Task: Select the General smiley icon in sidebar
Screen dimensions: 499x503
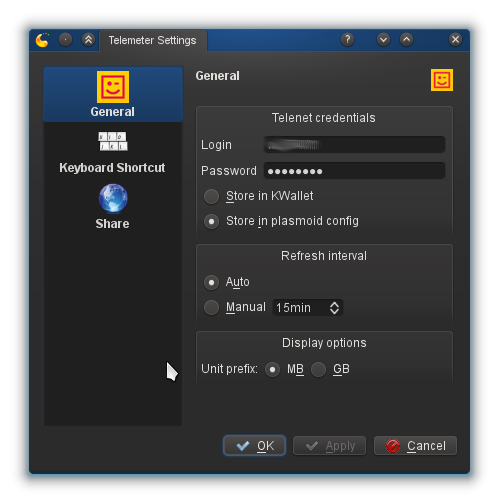Action: (113, 87)
